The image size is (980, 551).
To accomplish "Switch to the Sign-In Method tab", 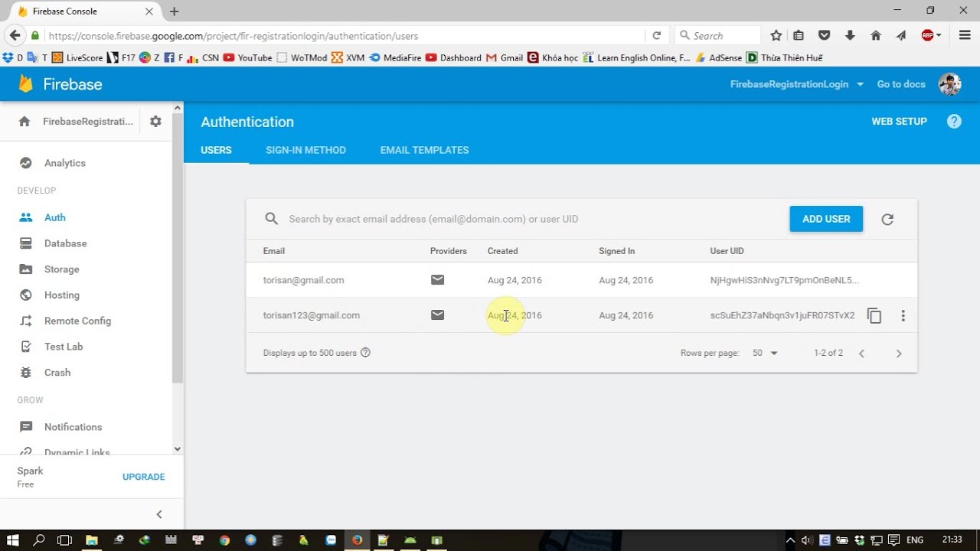I will tap(305, 150).
